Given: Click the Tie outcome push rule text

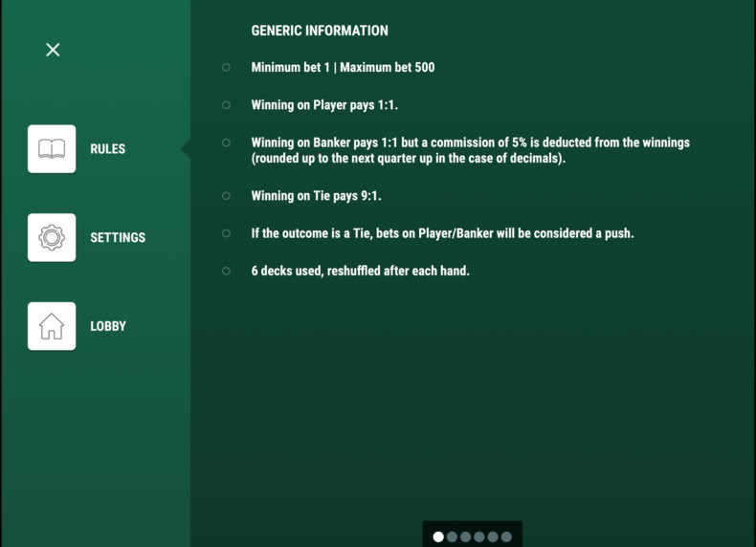Looking at the screenshot, I should pyautogui.click(x=443, y=233).
